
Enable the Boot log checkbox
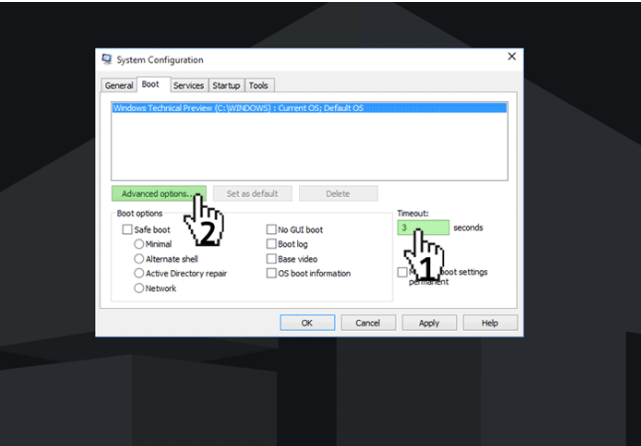[x=271, y=244]
